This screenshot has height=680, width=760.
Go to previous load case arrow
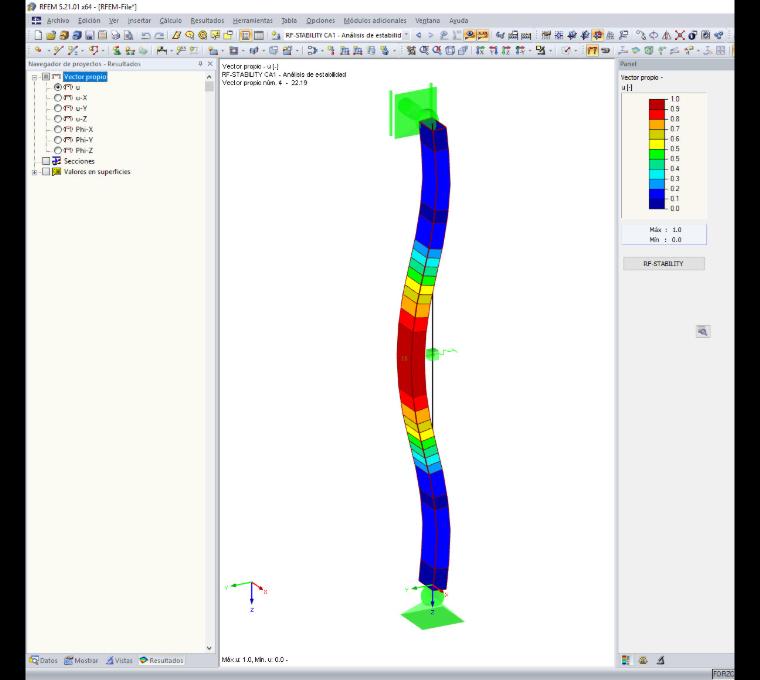(x=418, y=35)
